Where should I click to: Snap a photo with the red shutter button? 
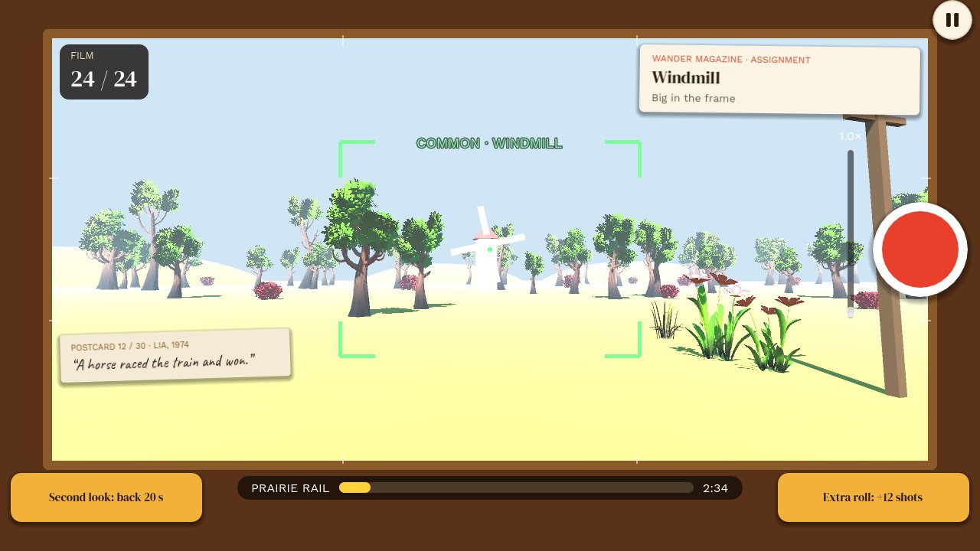920,250
